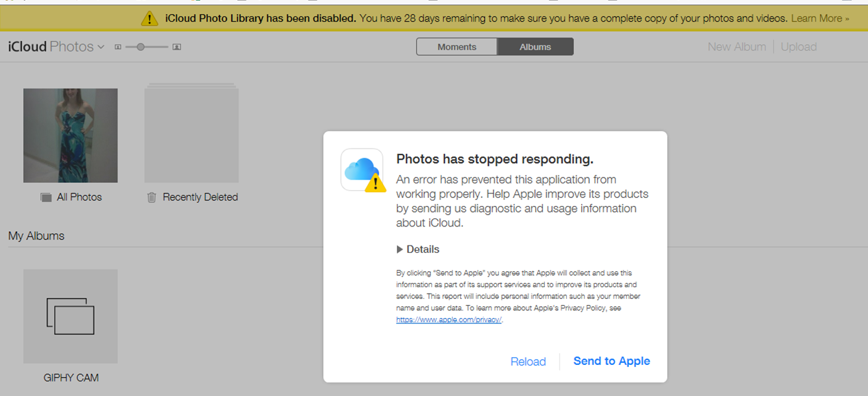This screenshot has width=868, height=396.
Task: Click the My Albums section heading
Action: point(36,236)
